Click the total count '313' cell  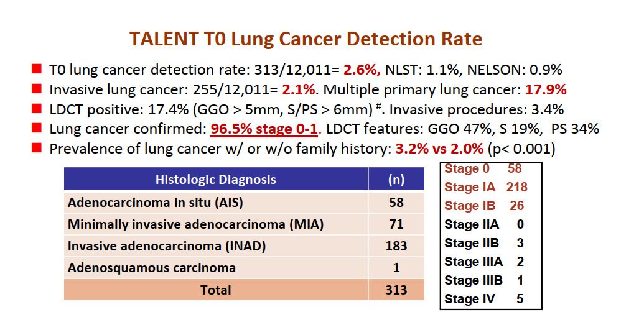[396, 290]
